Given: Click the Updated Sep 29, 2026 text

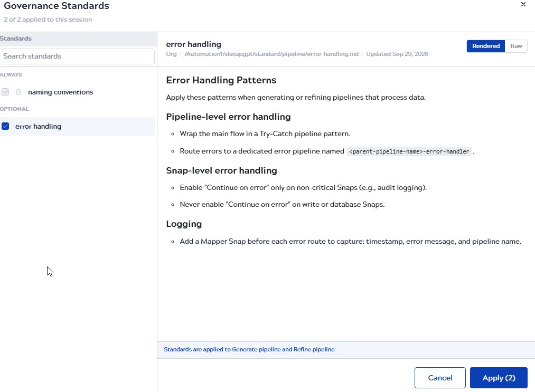Looking at the screenshot, I should click(x=397, y=54).
